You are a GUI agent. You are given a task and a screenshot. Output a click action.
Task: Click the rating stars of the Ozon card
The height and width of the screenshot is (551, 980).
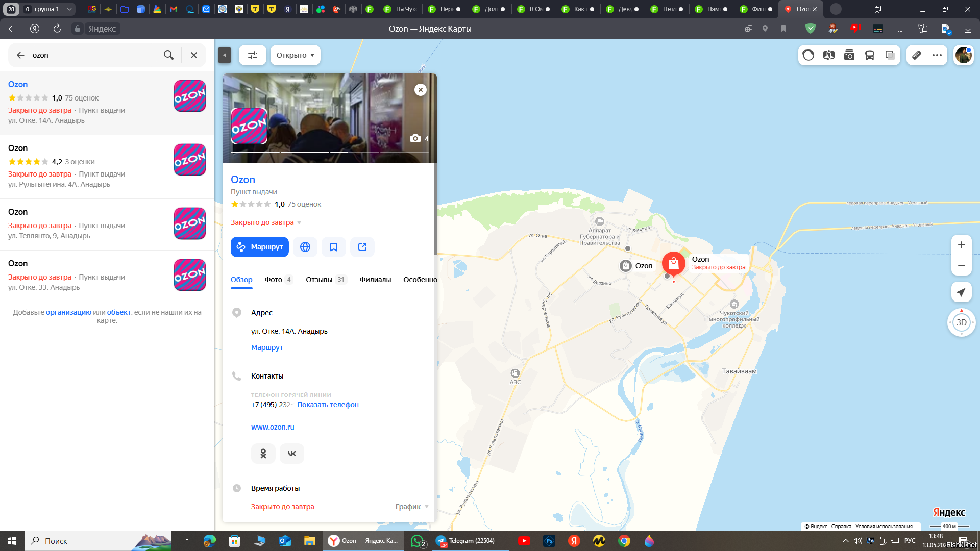coord(251,204)
